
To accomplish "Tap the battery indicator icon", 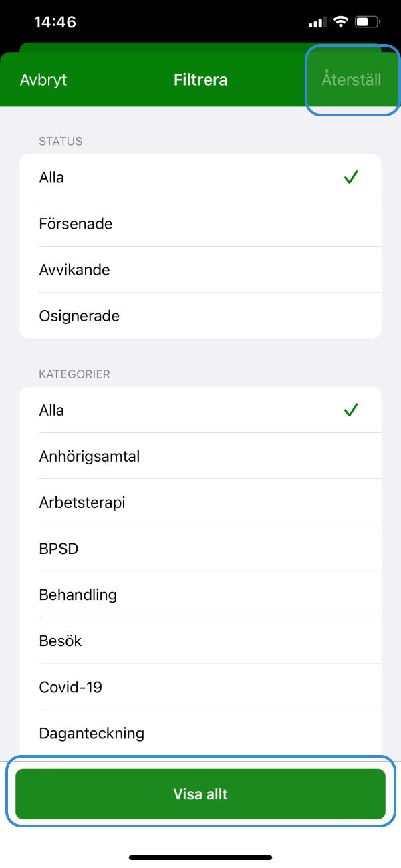I will (x=368, y=22).
